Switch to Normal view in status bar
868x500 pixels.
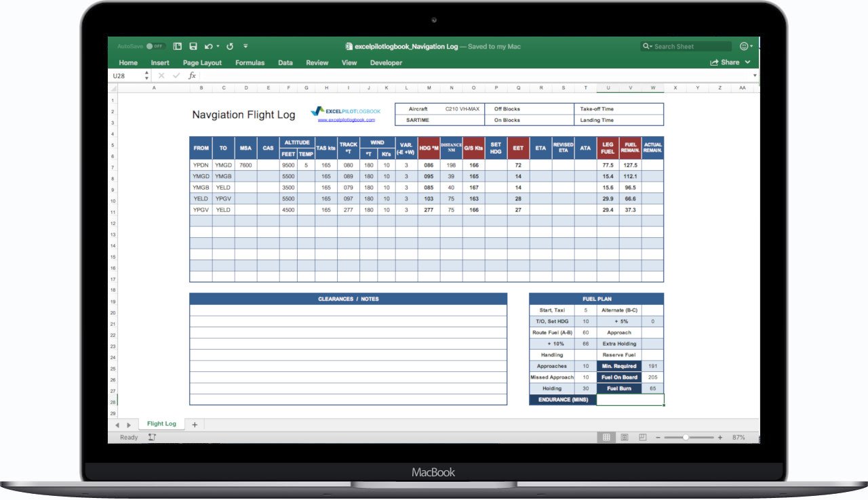[606, 438]
